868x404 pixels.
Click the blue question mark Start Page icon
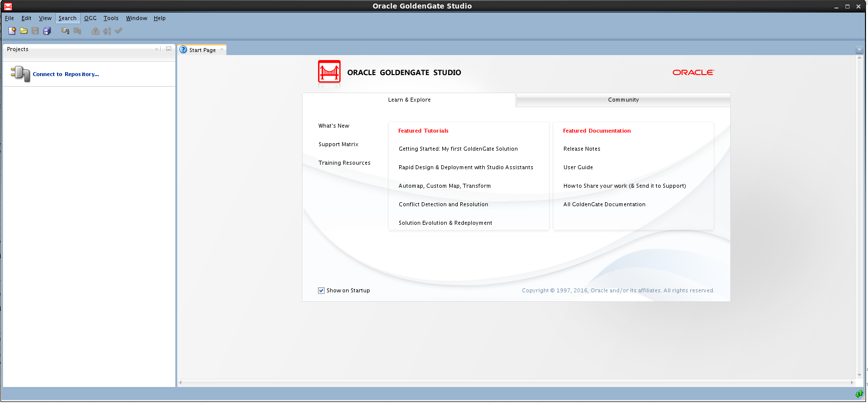[183, 50]
